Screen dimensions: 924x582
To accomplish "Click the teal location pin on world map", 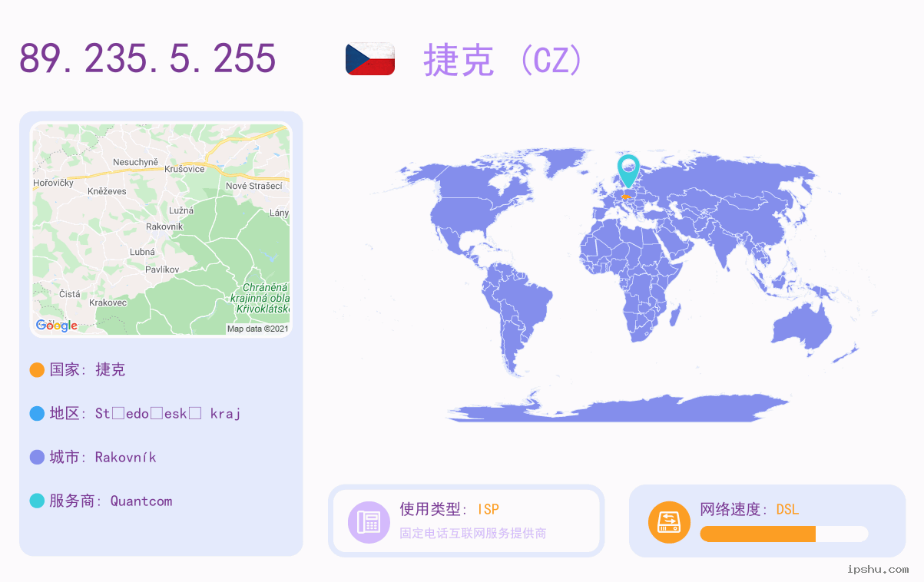I will [x=628, y=171].
